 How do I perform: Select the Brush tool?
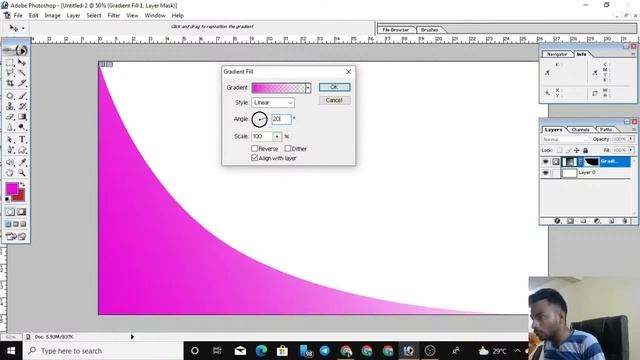pos(22,96)
